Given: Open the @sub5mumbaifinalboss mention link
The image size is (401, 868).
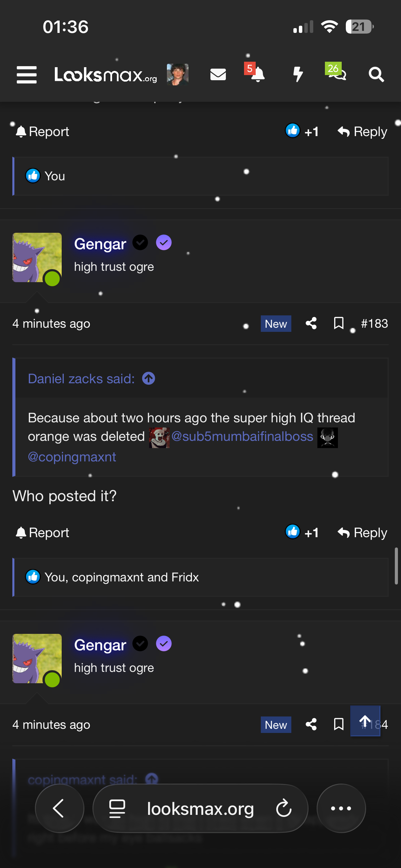Looking at the screenshot, I should coord(242,436).
